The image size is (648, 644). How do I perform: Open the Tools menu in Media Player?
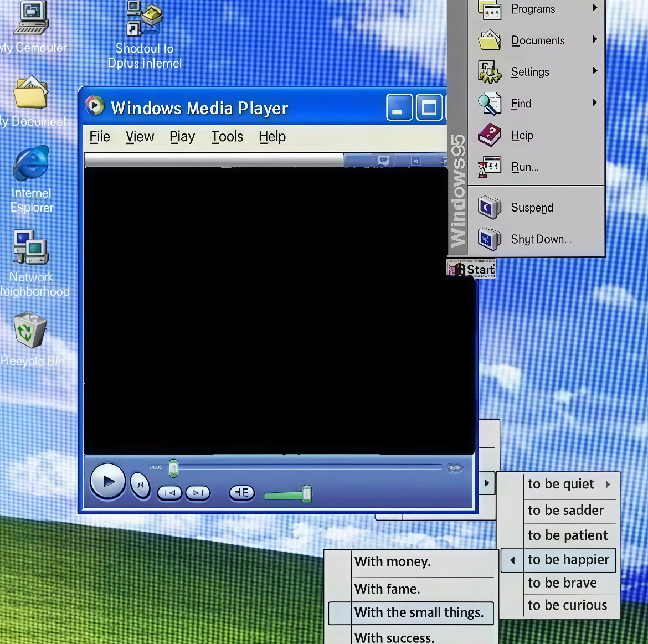227,137
